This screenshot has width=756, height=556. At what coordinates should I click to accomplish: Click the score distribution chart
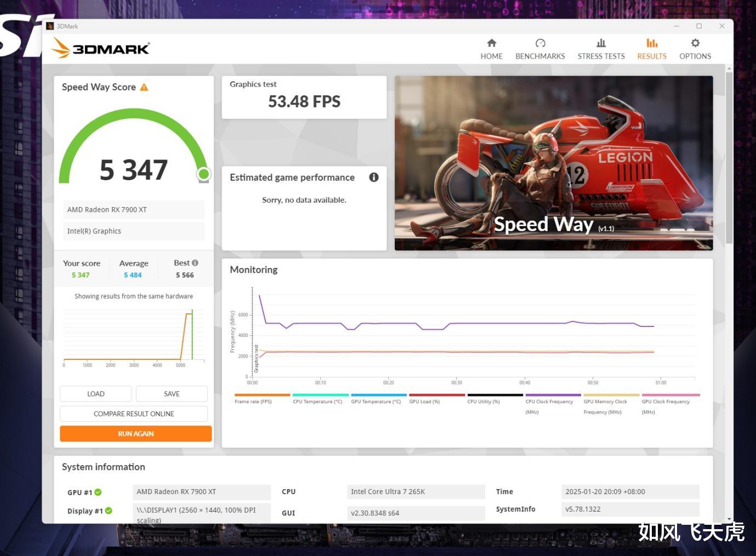134,337
